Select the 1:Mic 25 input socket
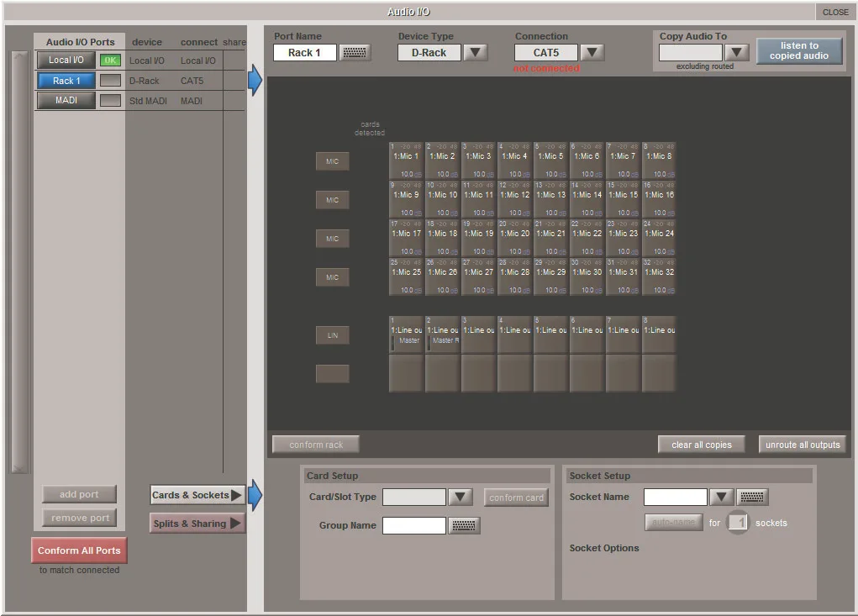The width and height of the screenshot is (858, 616). pos(406,277)
